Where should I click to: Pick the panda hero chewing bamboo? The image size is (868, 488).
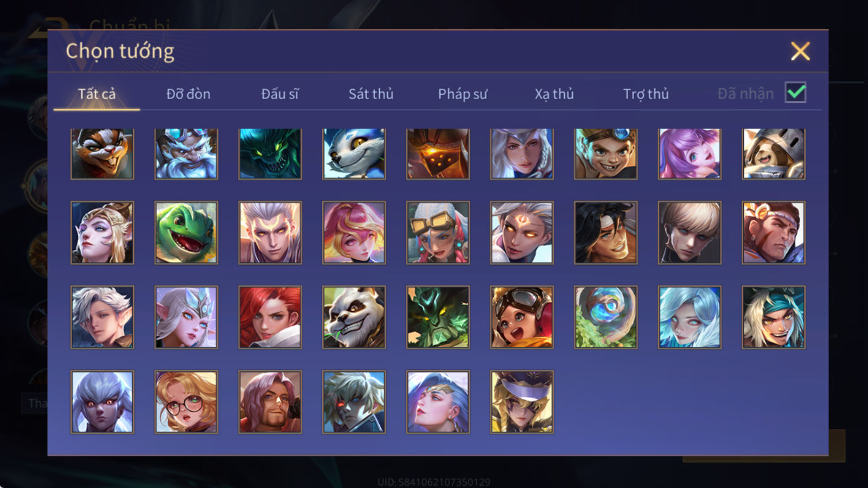pos(354,317)
